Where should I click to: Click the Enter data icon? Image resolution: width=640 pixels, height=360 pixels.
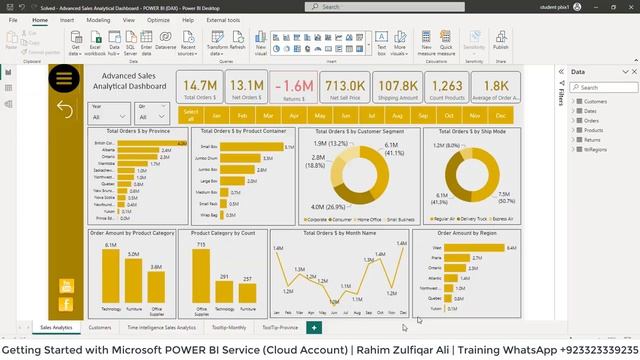[x=146, y=42]
